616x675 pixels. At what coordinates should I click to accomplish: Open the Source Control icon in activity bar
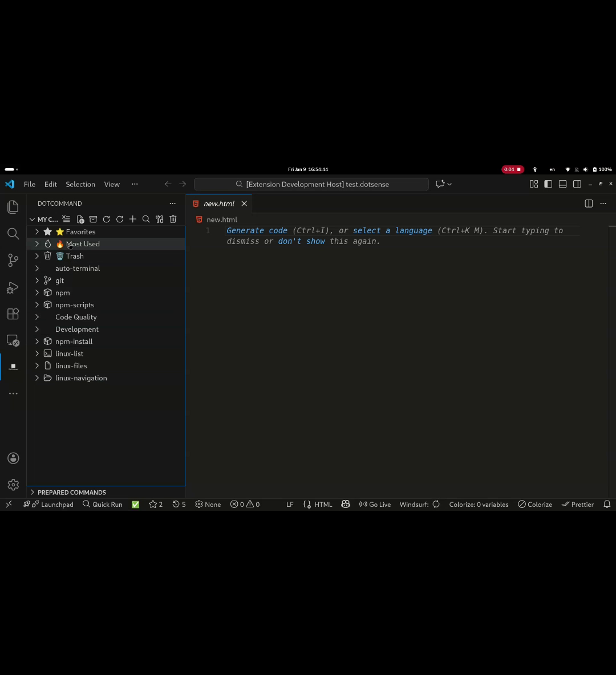click(13, 260)
